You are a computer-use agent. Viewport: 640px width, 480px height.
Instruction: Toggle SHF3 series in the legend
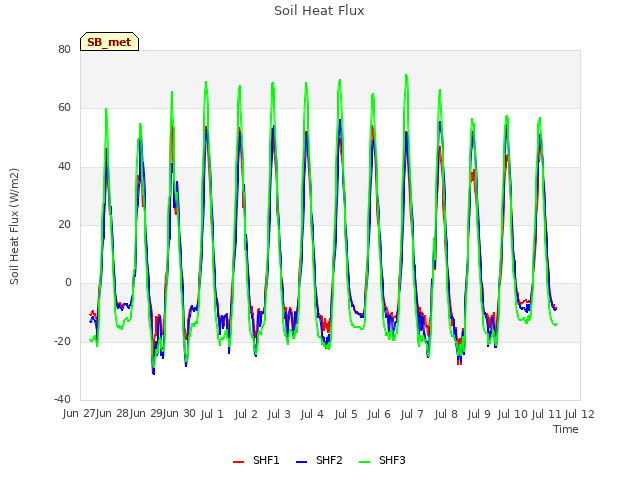pyautogui.click(x=382, y=460)
